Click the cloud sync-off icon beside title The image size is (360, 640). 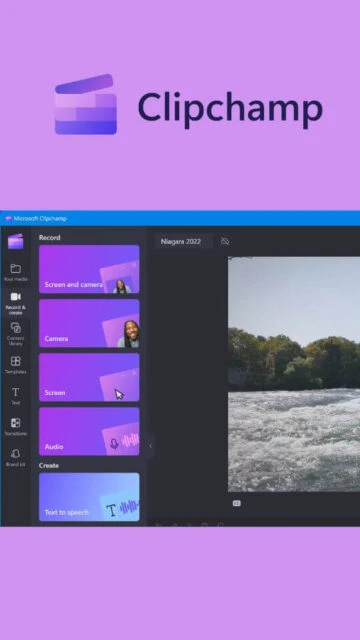(x=225, y=241)
